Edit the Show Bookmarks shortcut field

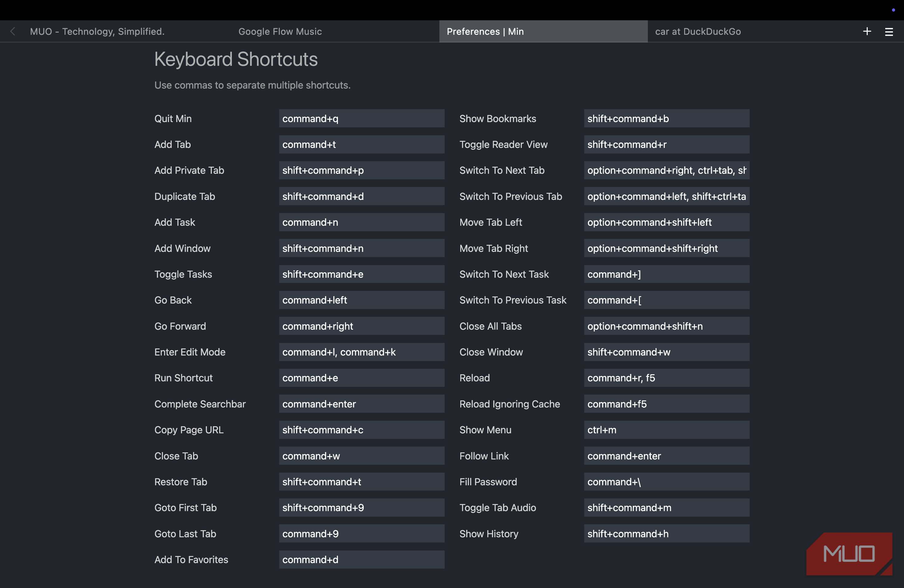click(x=667, y=118)
